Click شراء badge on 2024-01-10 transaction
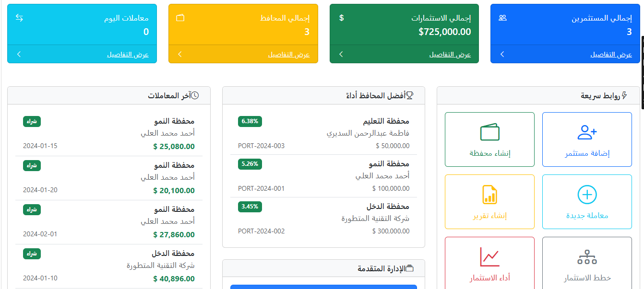644x289 pixels. (x=32, y=254)
